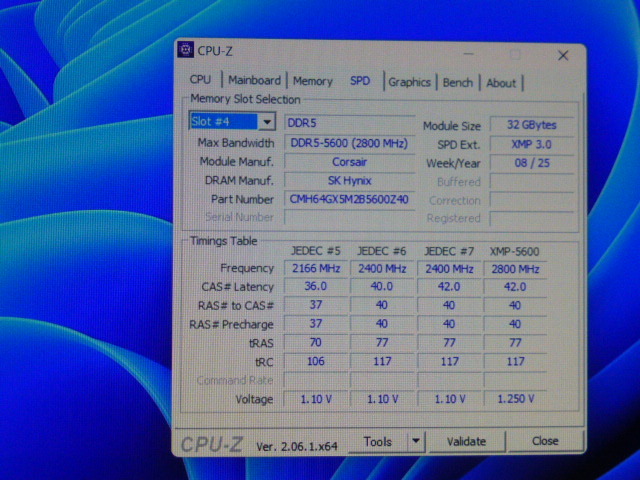The width and height of the screenshot is (640, 480).
Task: Open the Bench tab
Action: point(458,83)
